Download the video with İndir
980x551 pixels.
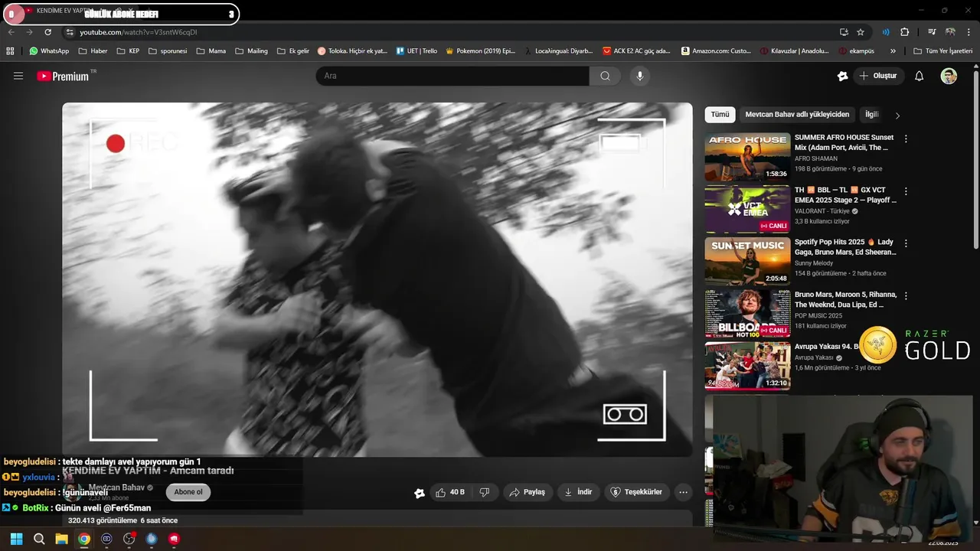pos(578,492)
